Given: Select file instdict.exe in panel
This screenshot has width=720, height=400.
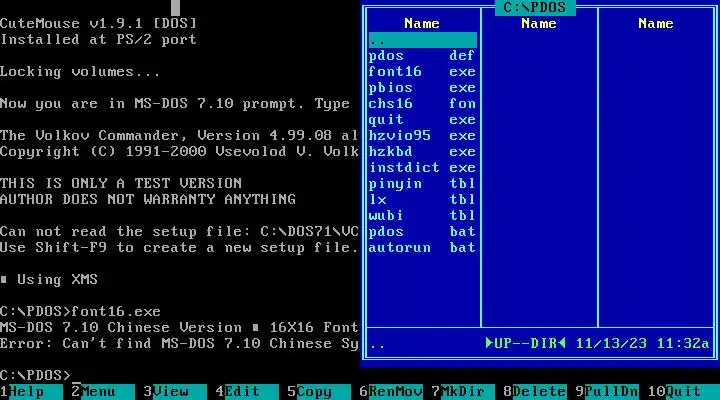Looking at the screenshot, I should 422,168.
